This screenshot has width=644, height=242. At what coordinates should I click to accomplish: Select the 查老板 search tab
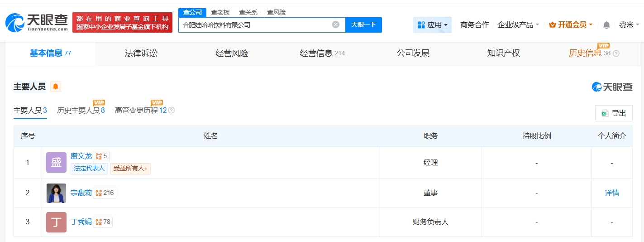(220, 12)
